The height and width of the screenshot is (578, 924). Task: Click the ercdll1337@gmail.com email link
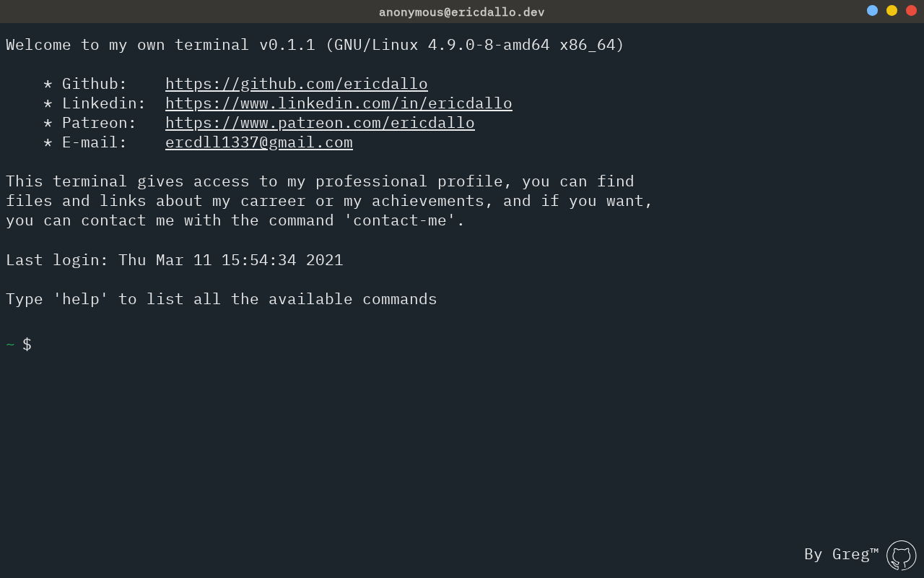tap(258, 142)
